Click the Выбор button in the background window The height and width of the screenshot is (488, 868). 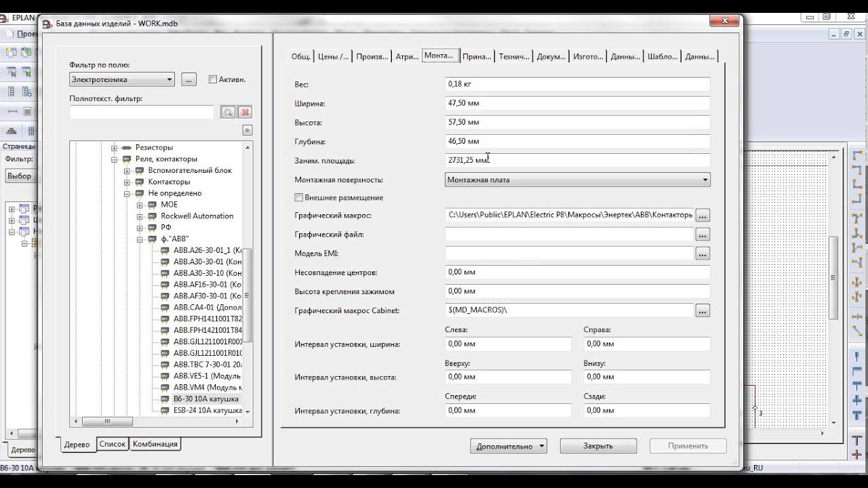pyautogui.click(x=19, y=176)
